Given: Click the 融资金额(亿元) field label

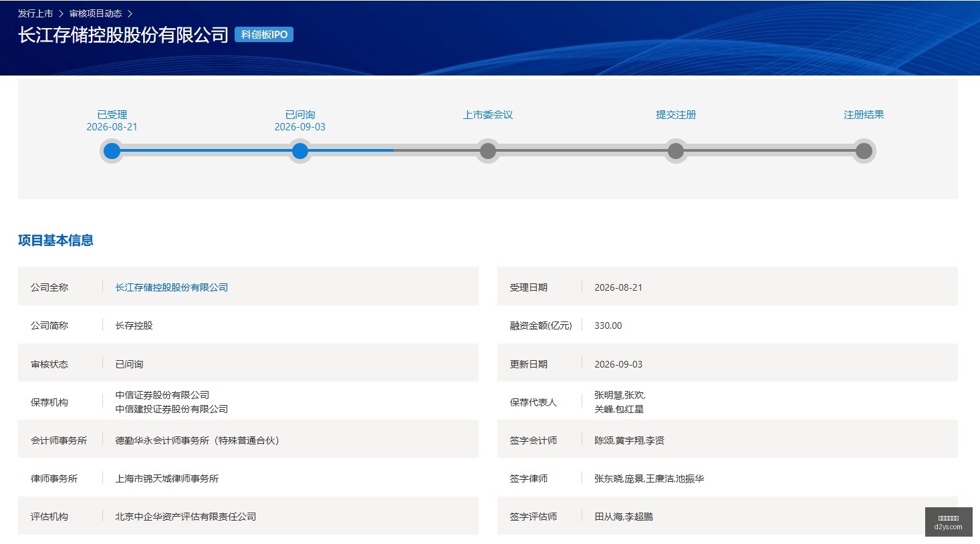Looking at the screenshot, I should 541,325.
